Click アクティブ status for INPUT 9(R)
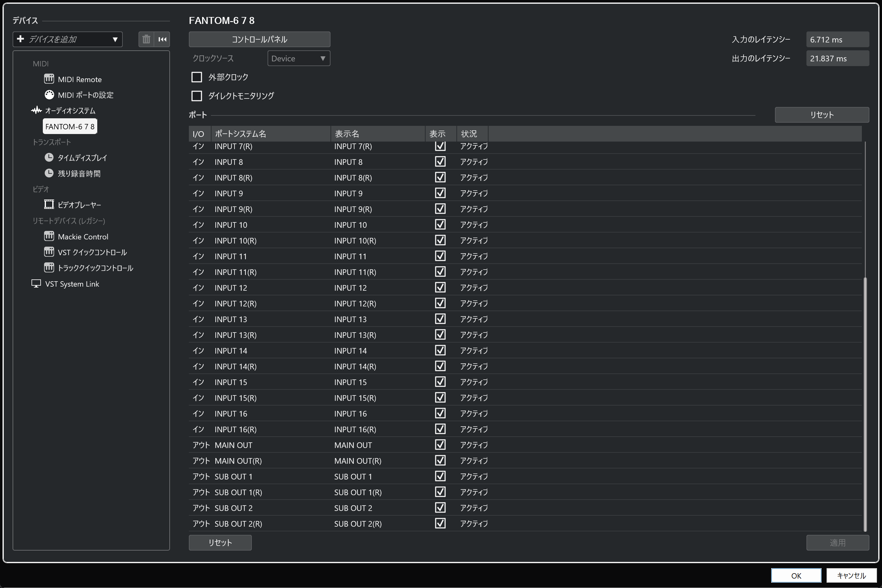 474,209
